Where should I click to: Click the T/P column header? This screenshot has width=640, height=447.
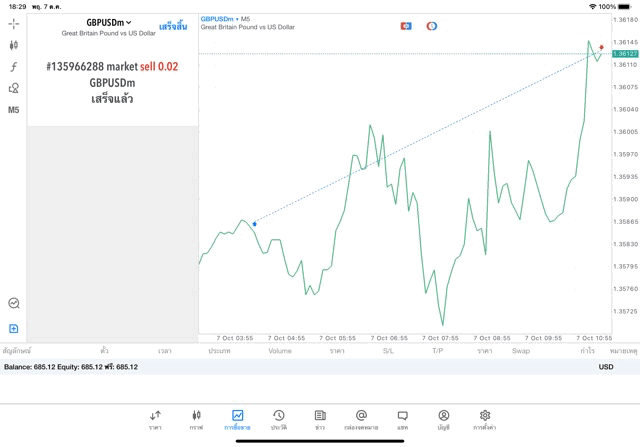coord(438,351)
